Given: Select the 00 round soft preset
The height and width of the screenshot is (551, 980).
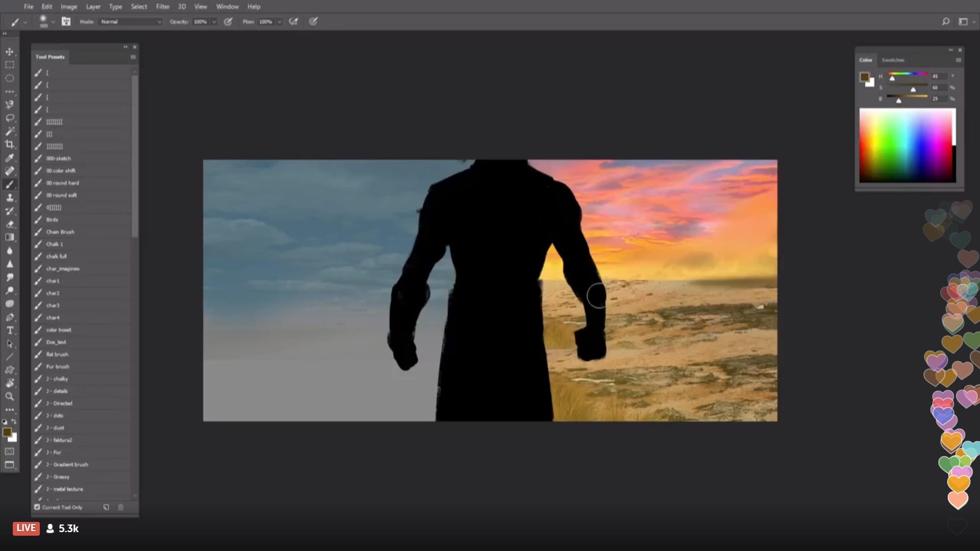Looking at the screenshot, I should click(61, 195).
